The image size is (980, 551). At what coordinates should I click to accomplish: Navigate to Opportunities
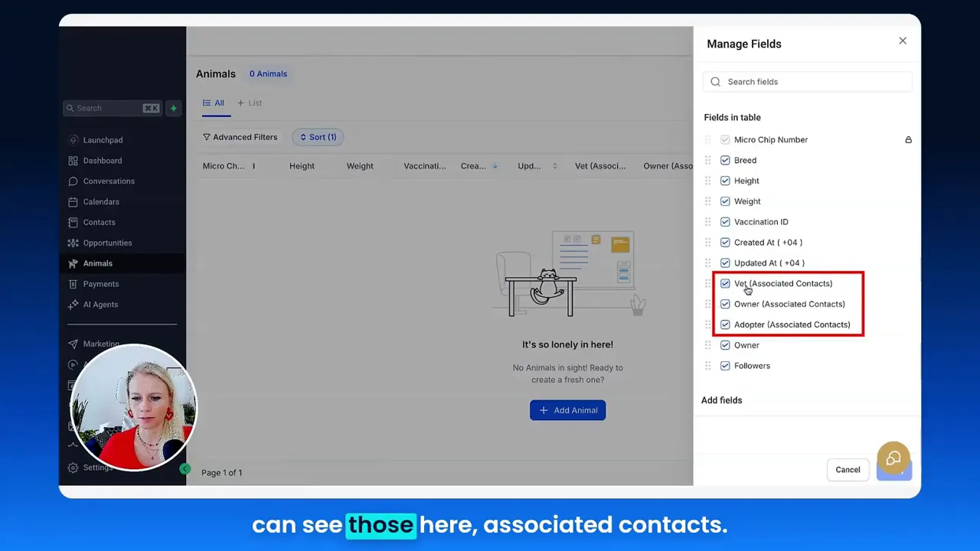point(107,243)
